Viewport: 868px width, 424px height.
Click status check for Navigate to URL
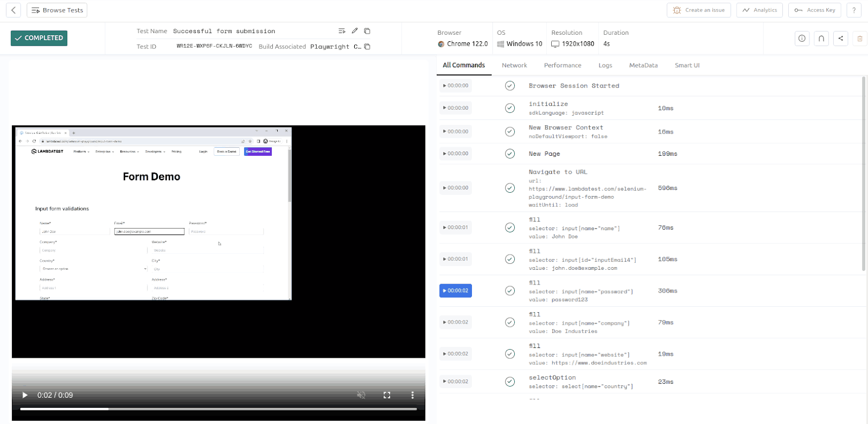[510, 188]
